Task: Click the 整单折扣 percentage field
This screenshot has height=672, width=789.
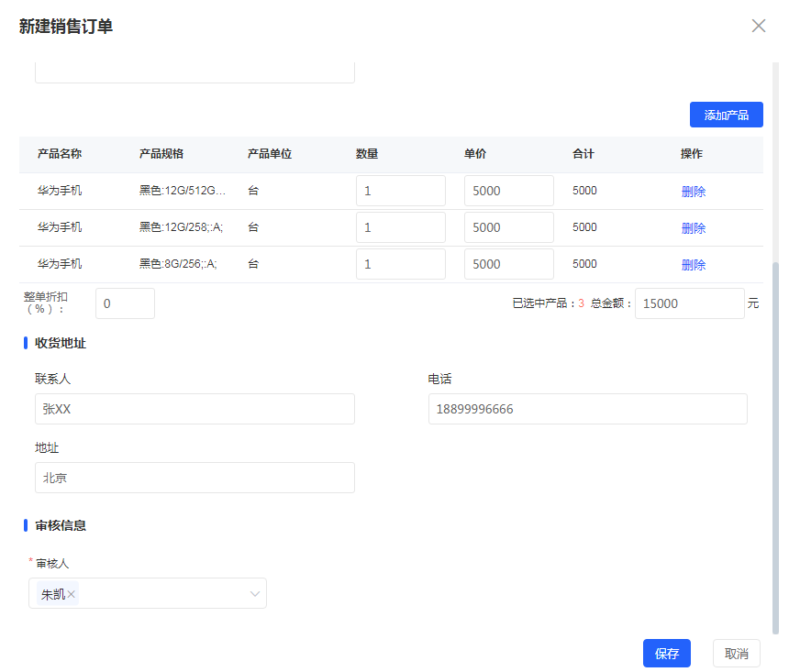Action: click(125, 303)
